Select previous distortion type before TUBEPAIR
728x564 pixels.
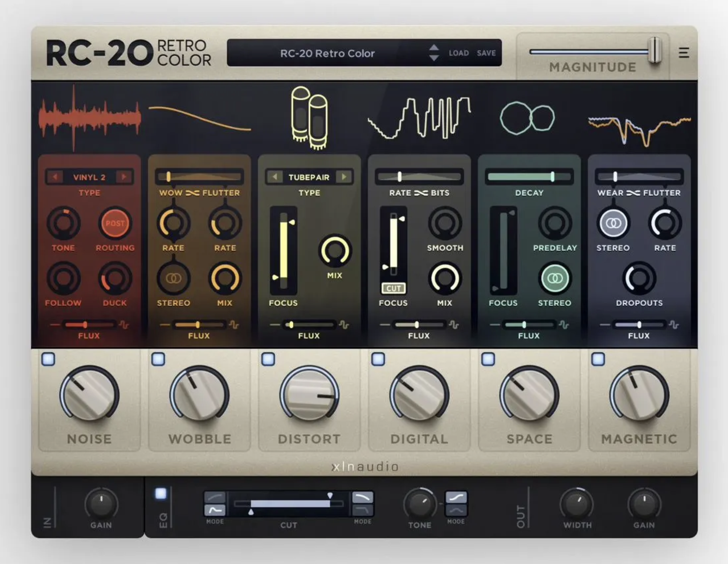[x=275, y=177]
